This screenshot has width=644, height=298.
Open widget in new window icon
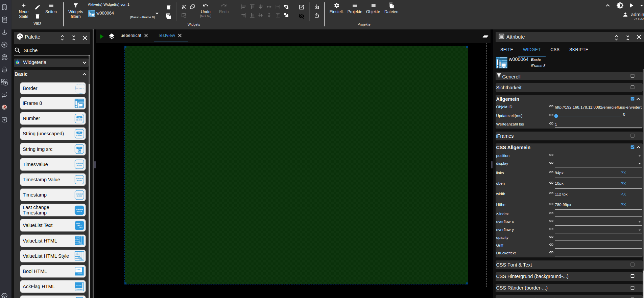pos(302,7)
